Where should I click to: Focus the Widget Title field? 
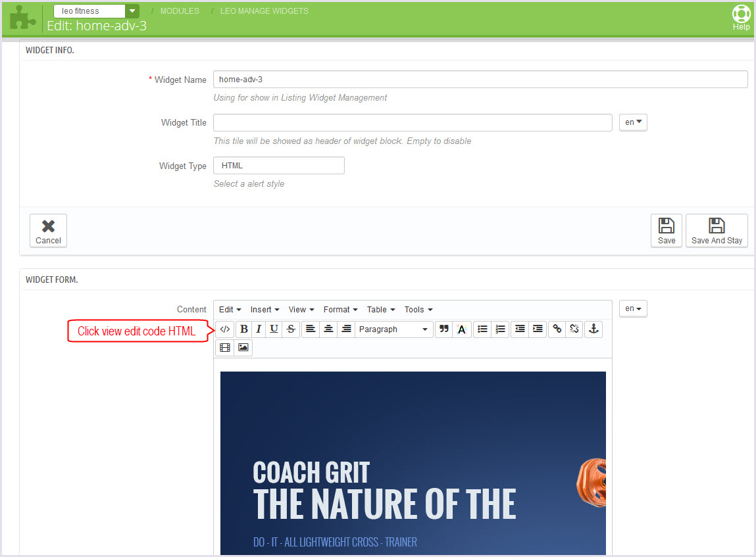point(413,122)
